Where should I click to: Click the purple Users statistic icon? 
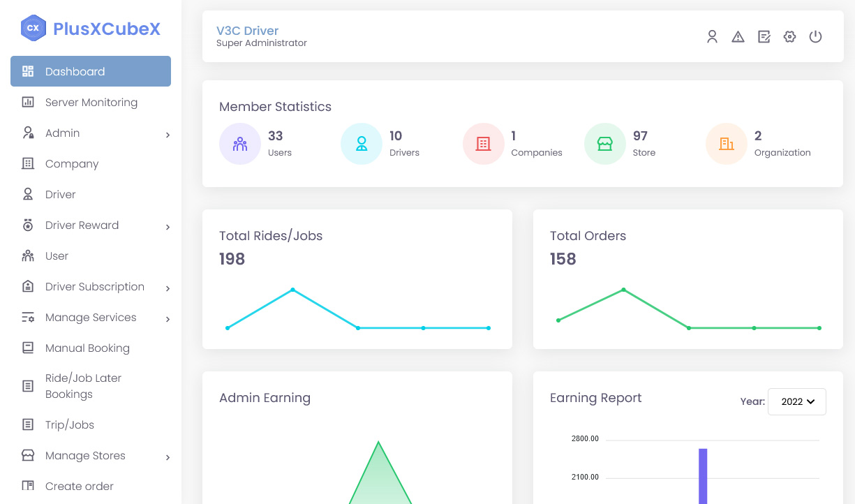pyautogui.click(x=240, y=144)
